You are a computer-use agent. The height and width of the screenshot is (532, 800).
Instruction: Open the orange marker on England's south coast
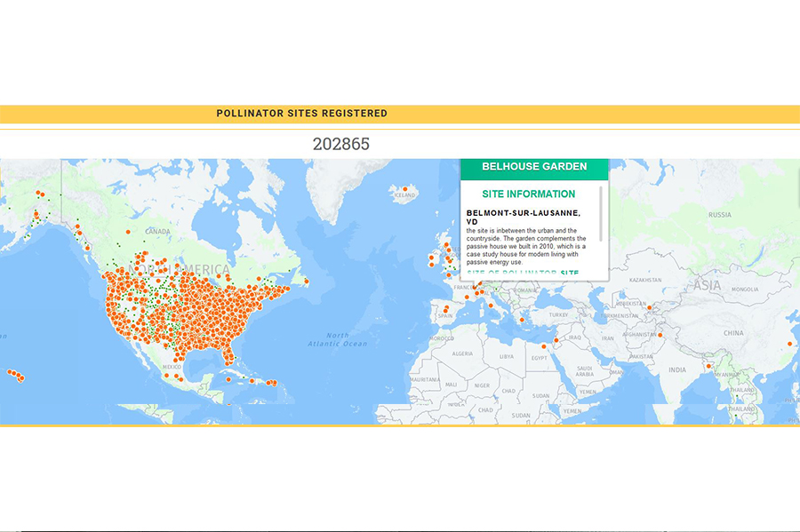[x=449, y=275]
